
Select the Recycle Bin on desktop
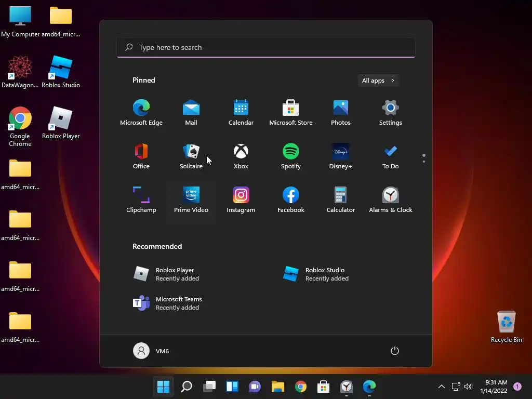click(506, 326)
